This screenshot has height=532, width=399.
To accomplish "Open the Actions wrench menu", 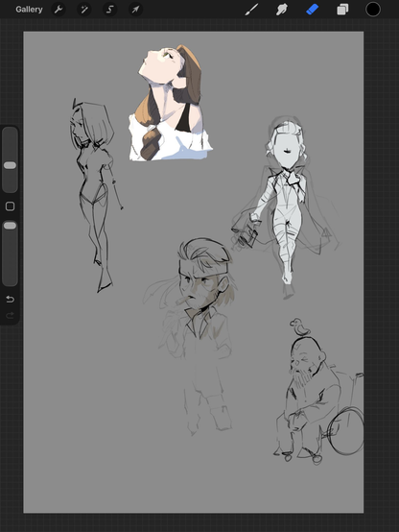I will click(59, 10).
